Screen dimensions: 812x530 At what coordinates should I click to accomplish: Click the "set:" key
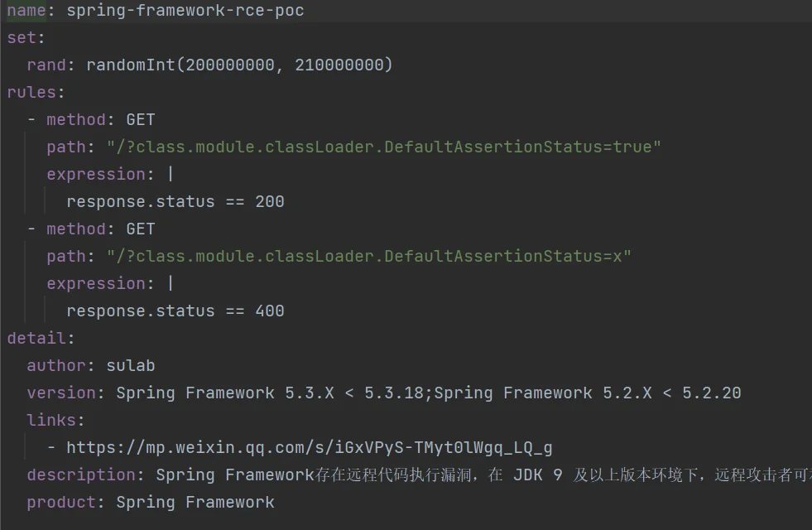click(26, 38)
